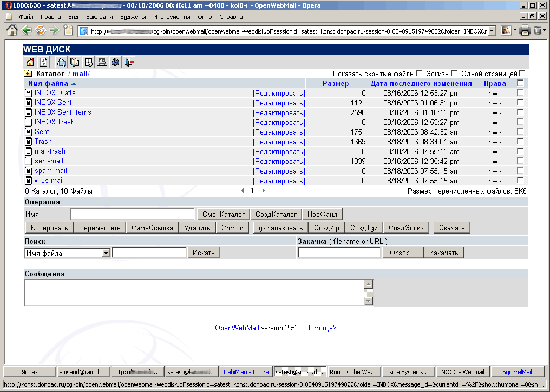Open the Помощь? help link
550x392 pixels.
[x=320, y=328]
